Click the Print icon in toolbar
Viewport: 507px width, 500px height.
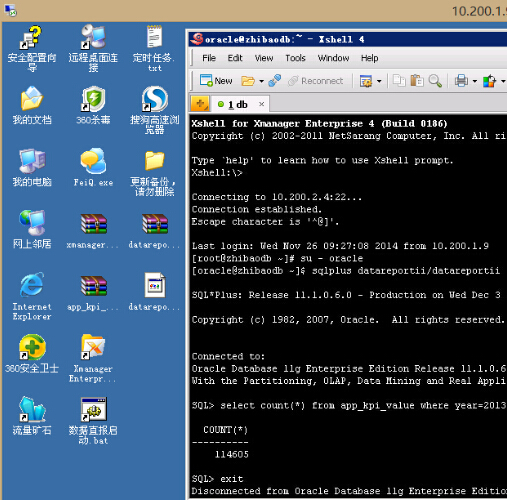pos(462,81)
